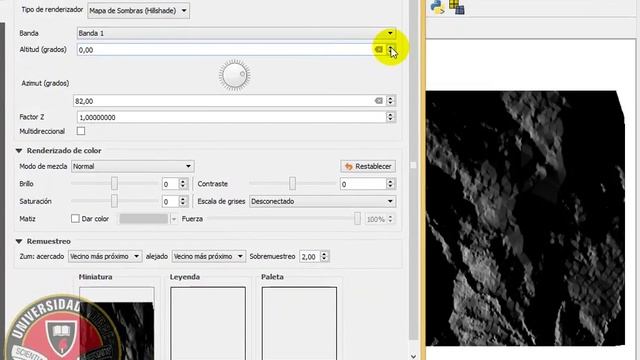The image size is (640, 360).
Task: Click the Paleta preview box
Action: pyautogui.click(x=299, y=323)
